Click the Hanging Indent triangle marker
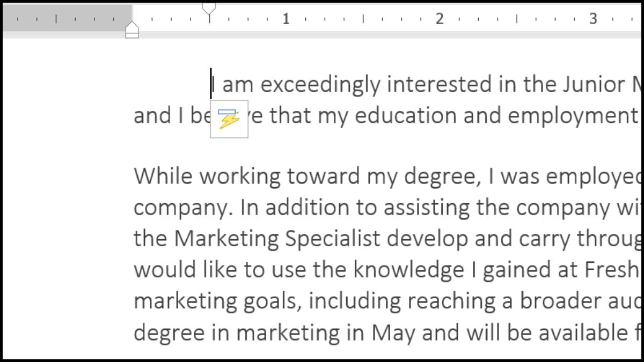 132,25
